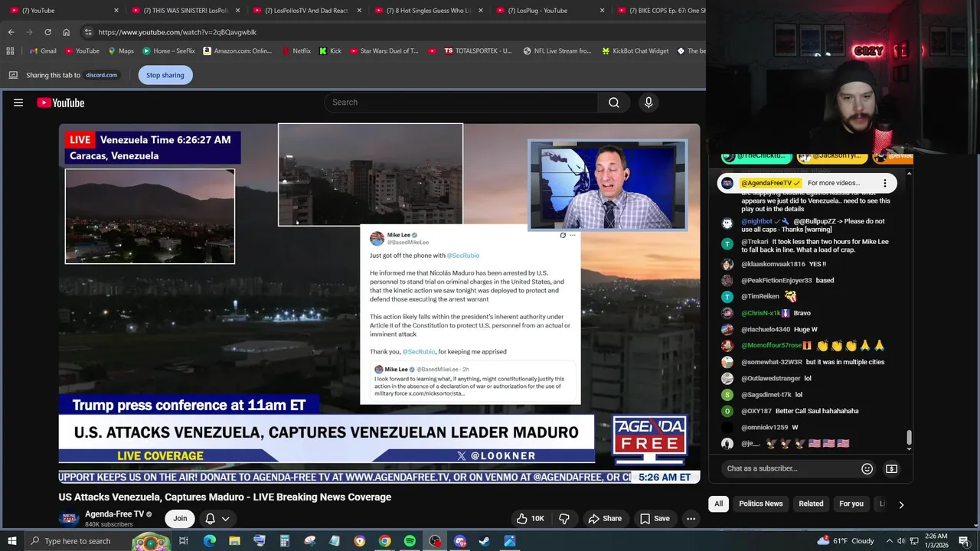Viewport: 980px width, 551px height.
Task: Open Microsoft Edge from the taskbar
Action: click(x=209, y=541)
